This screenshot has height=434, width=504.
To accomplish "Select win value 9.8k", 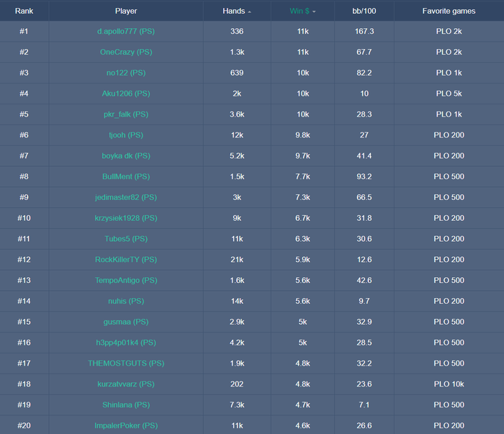I will coord(302,135).
